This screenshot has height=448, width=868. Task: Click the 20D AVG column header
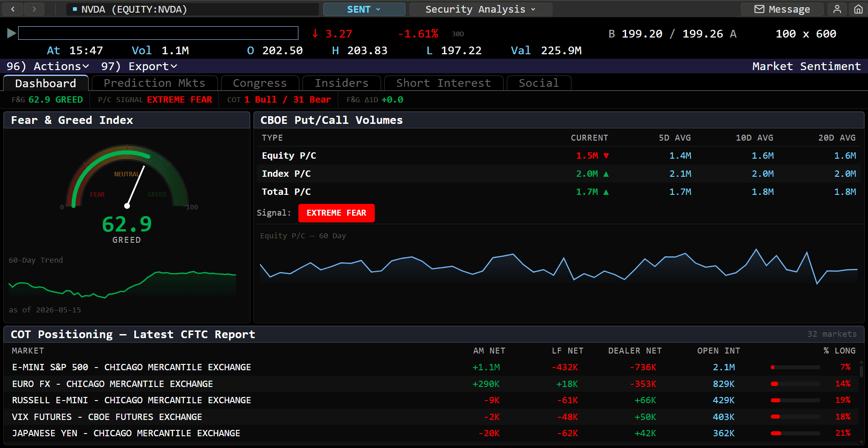837,138
